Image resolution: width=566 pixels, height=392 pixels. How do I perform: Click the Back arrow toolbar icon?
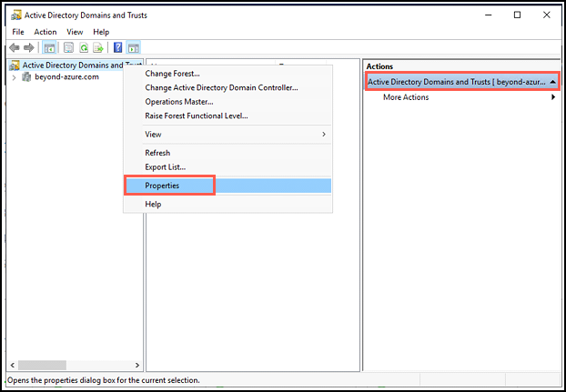pos(15,47)
